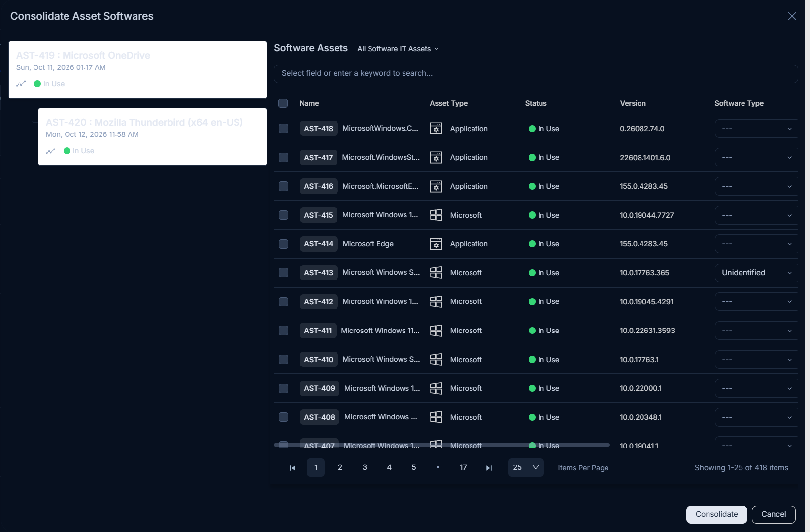
Task: Click the Application type icon in AST-416 row
Action: point(436,186)
